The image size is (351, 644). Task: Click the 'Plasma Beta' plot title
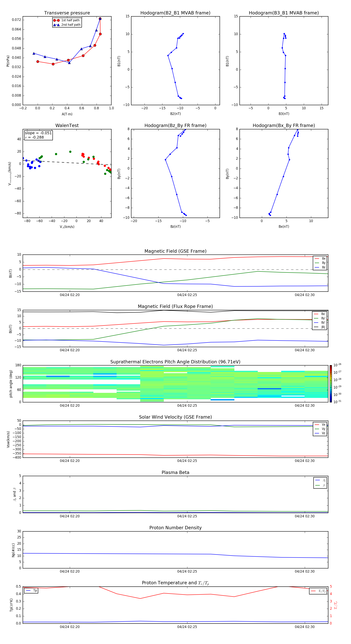coord(175,472)
